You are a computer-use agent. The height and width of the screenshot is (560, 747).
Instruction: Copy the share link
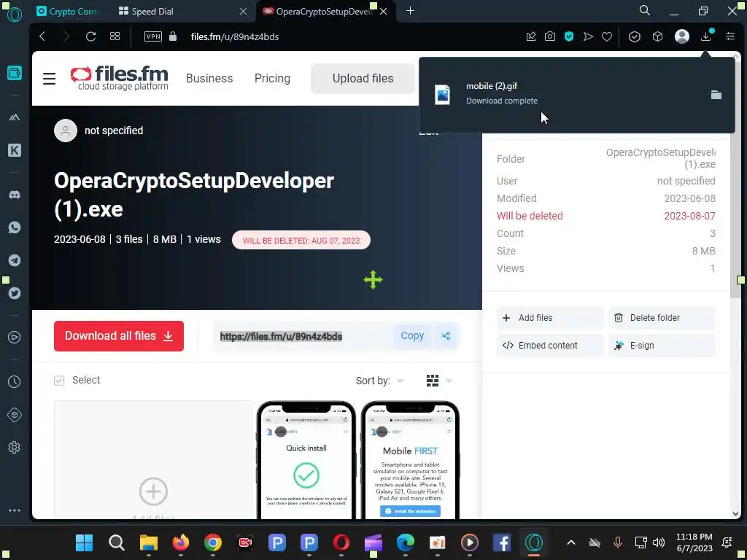point(412,336)
